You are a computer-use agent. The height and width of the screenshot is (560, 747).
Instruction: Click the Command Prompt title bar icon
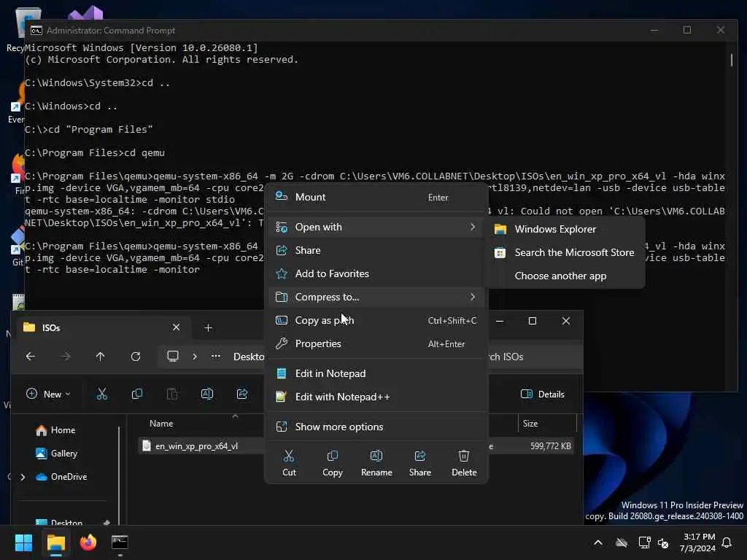36,31
